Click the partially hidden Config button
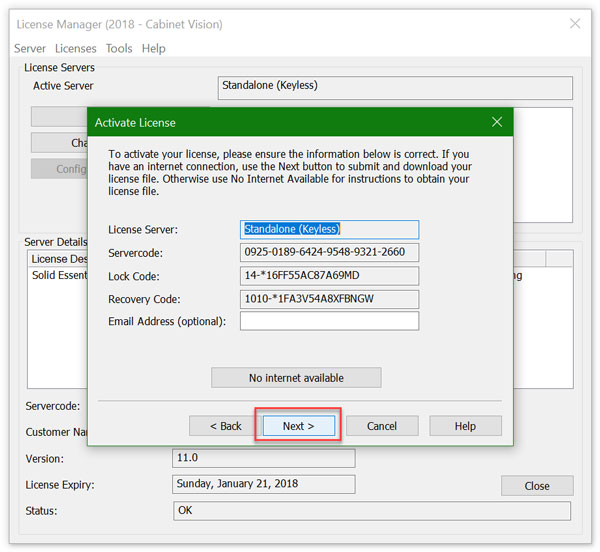Viewport: 600px width, 552px height. tap(59, 169)
